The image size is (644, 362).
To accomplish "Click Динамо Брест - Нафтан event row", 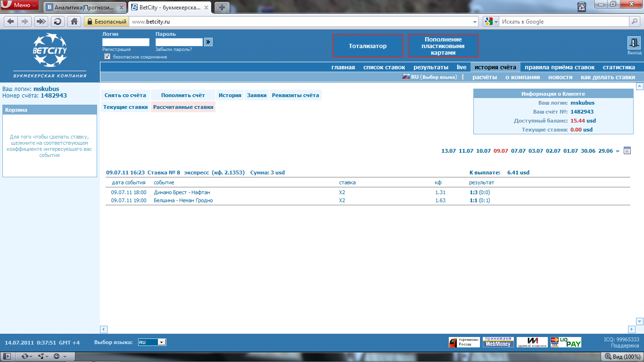I will click(x=368, y=192).
